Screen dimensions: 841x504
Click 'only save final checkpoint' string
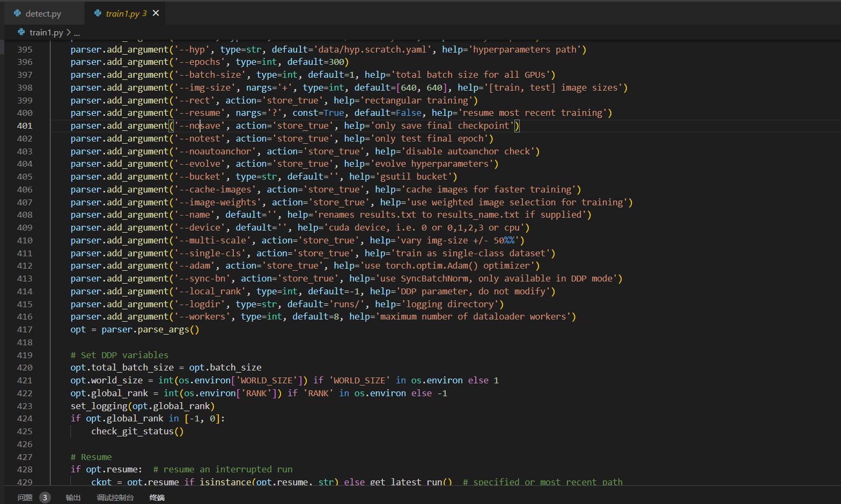tap(442, 126)
